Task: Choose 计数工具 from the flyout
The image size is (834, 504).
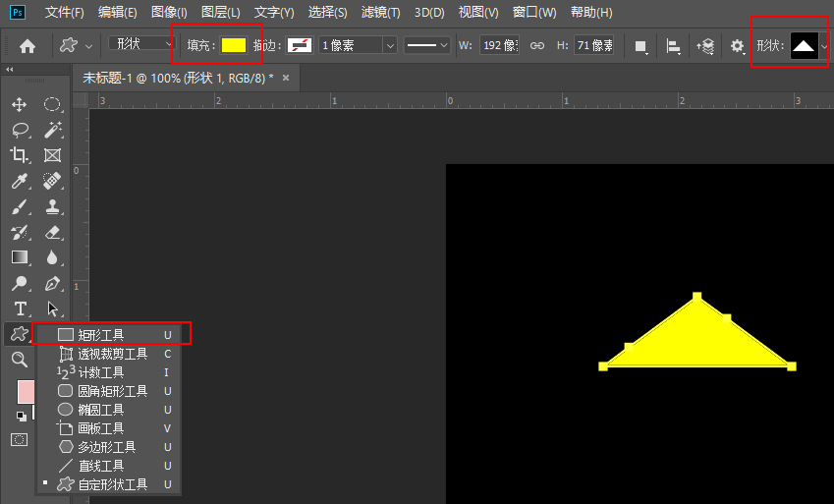Action: click(108, 372)
